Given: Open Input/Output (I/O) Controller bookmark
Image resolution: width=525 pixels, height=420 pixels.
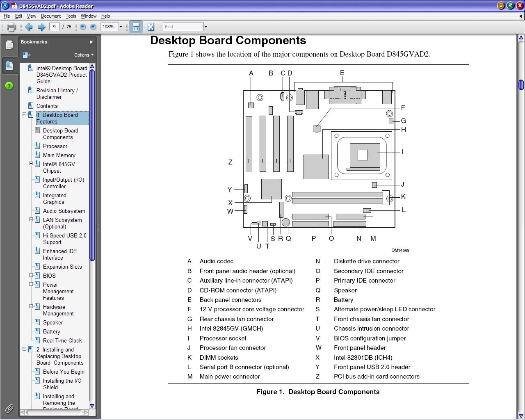Looking at the screenshot, I should coord(64,183).
